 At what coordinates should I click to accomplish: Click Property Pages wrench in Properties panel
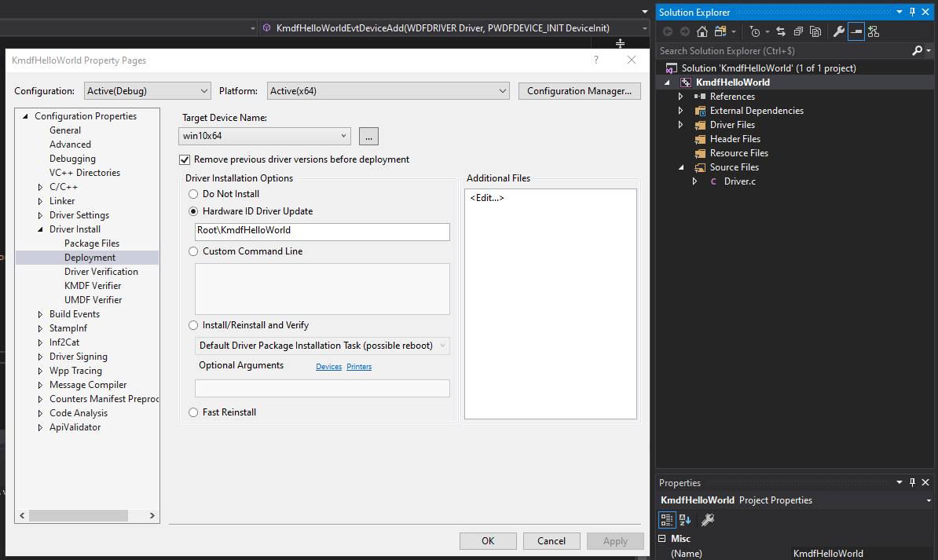tap(708, 520)
